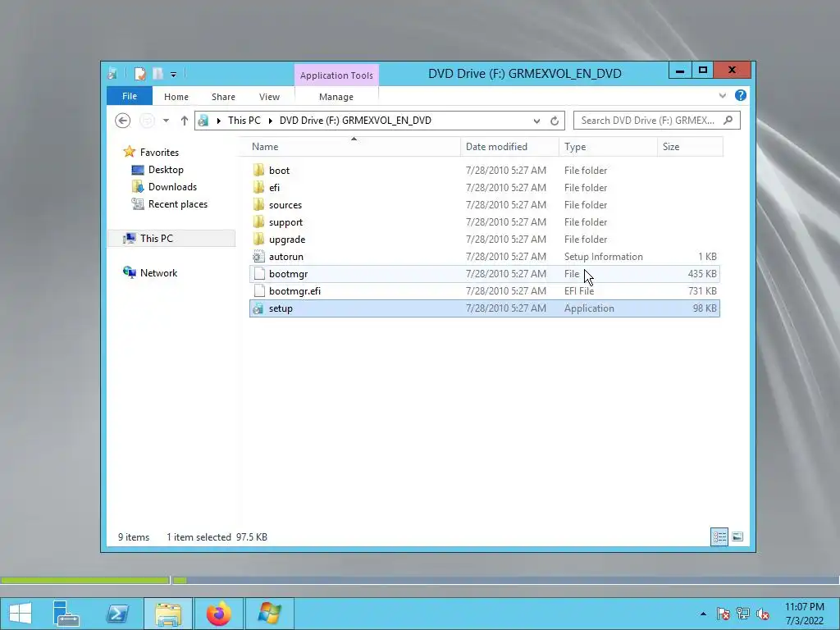
Task: Click the Forward navigation arrow
Action: [147, 121]
